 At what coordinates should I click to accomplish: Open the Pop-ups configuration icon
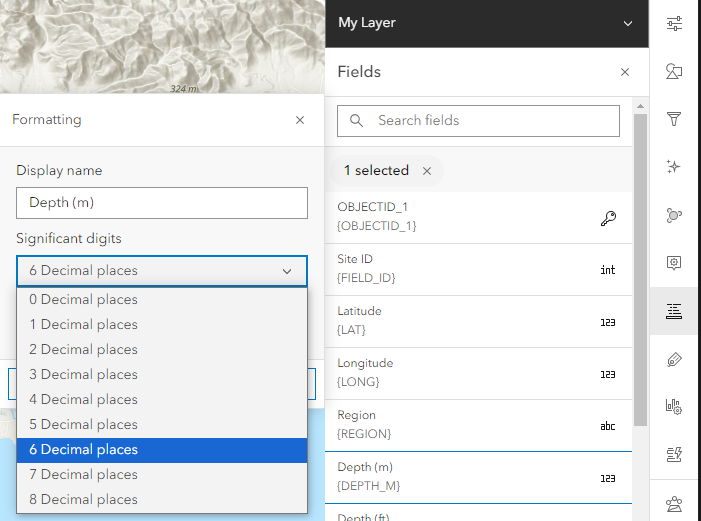674,263
